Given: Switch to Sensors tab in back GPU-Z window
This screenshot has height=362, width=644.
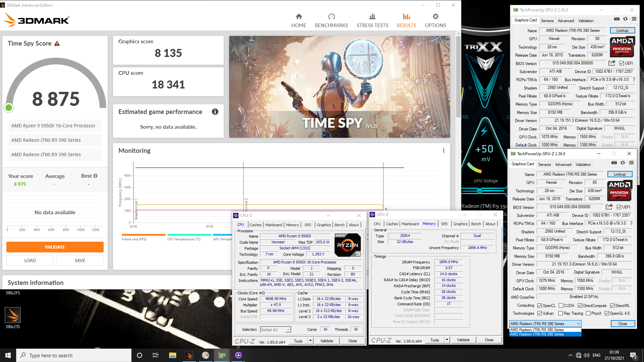Looking at the screenshot, I should (547, 21).
